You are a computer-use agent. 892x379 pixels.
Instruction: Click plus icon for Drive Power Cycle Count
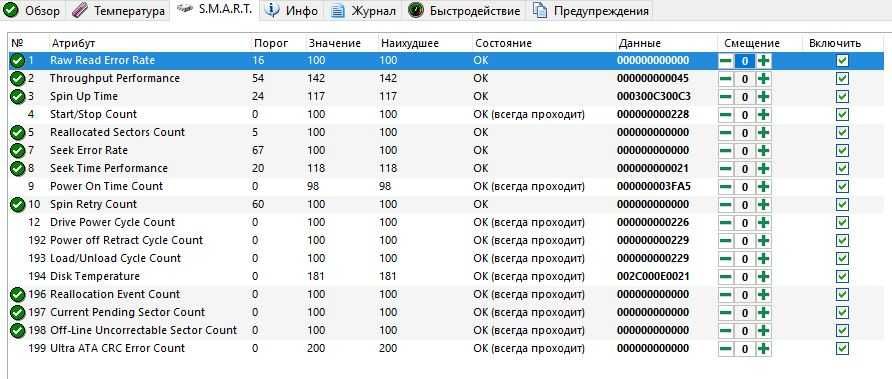(763, 223)
